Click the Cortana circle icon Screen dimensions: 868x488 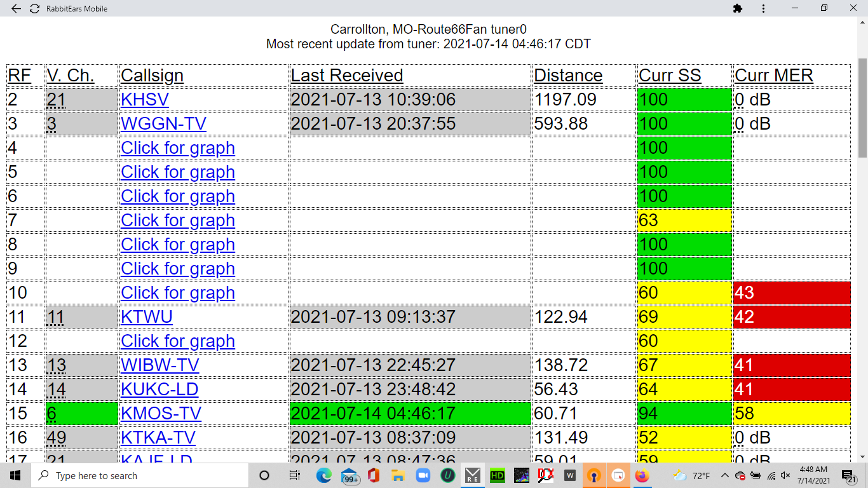pyautogui.click(x=264, y=475)
